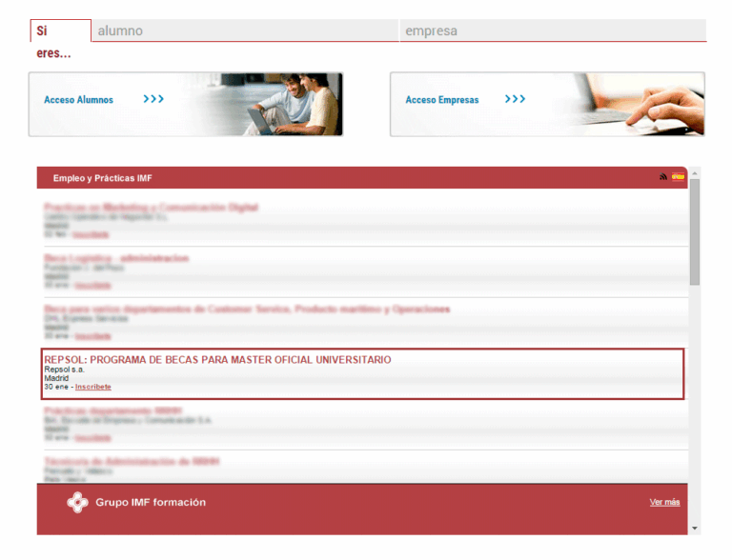Click Inscríbete under the Repsol listing
The image size is (732, 560).
[x=92, y=387]
